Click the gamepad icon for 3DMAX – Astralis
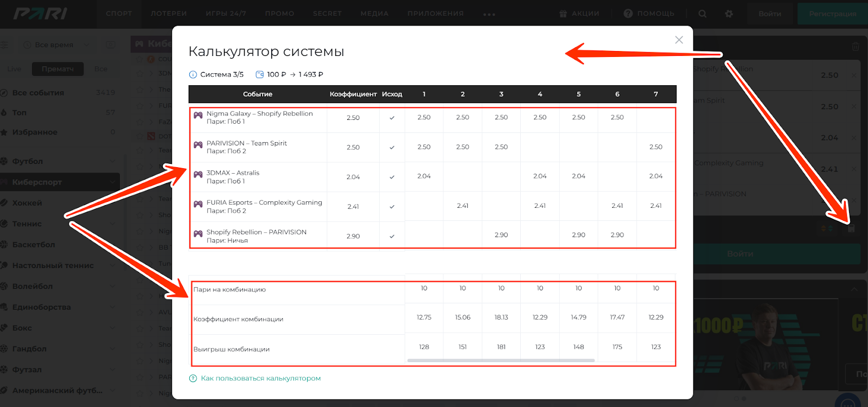Image resolution: width=868 pixels, height=407 pixels. coord(198,174)
